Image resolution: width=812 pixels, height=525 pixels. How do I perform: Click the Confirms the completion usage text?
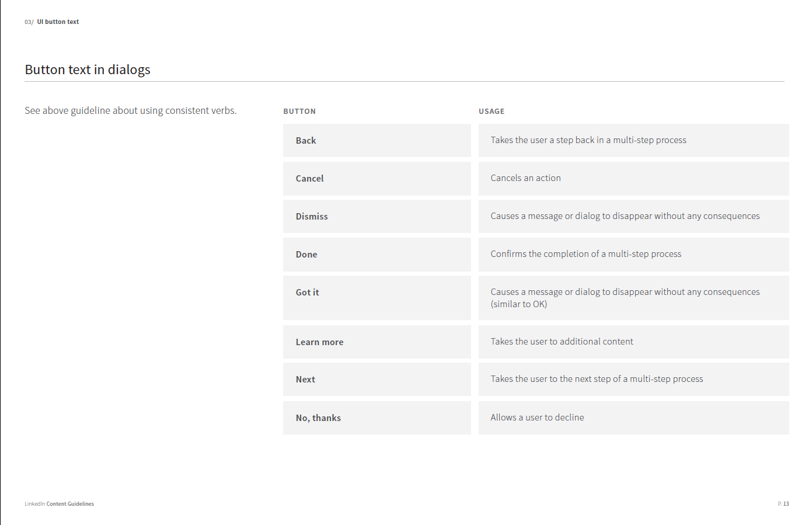586,254
